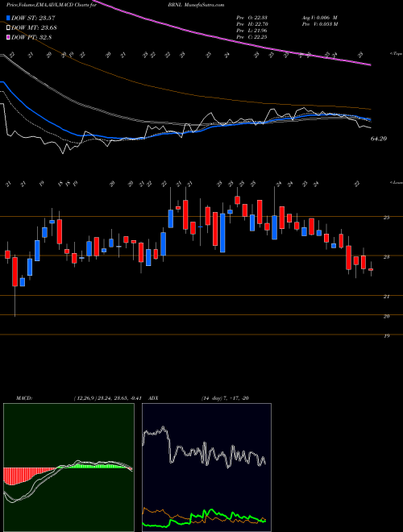Viewport: 403px width, 532px height.
Task: Open the MACD histogram panel
Action: point(69,468)
